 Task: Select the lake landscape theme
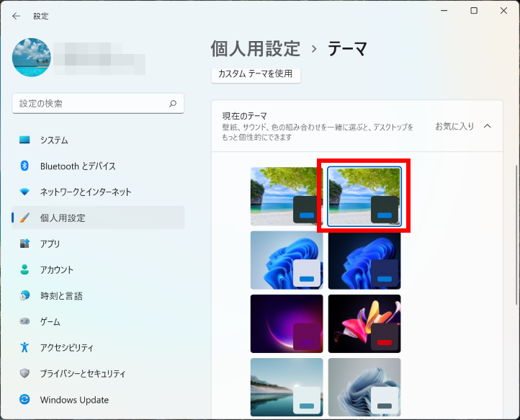tap(287, 387)
